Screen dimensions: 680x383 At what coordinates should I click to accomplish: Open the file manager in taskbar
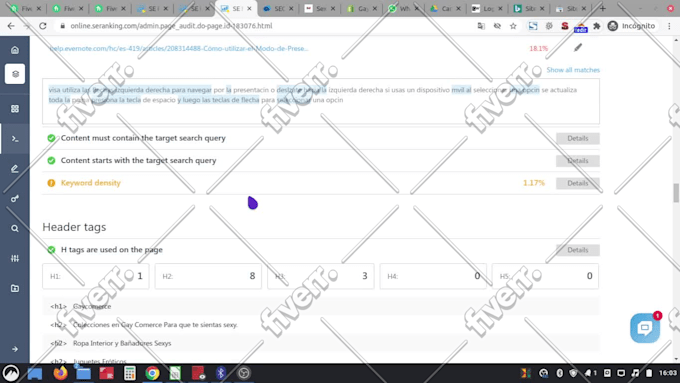coord(83,373)
